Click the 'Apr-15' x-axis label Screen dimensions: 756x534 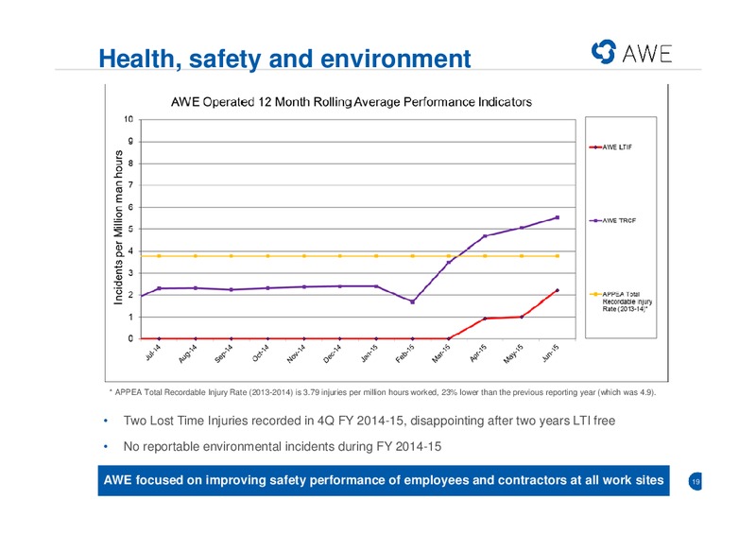(x=478, y=353)
